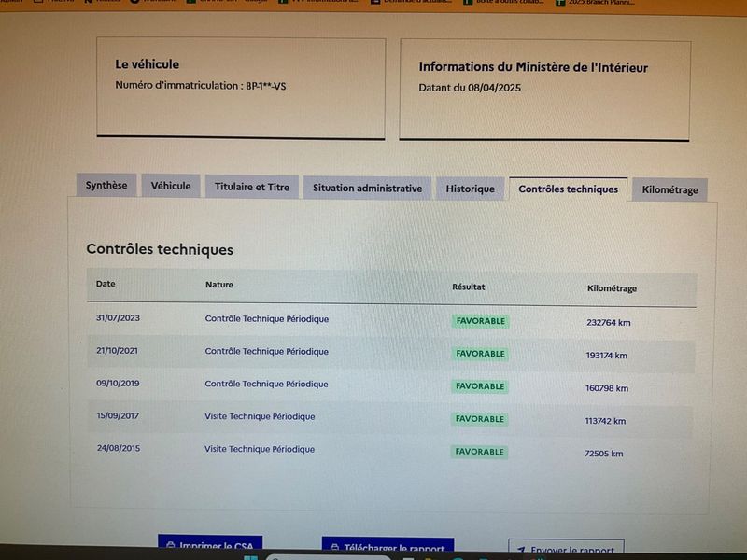Screen dimensions: 747x560
Task: Click the Datant du 08/04/2025 text
Action: pos(470,88)
